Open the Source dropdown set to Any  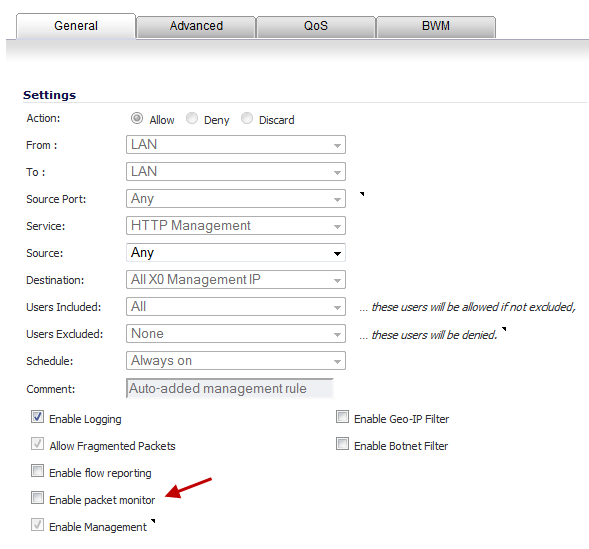[236, 253]
